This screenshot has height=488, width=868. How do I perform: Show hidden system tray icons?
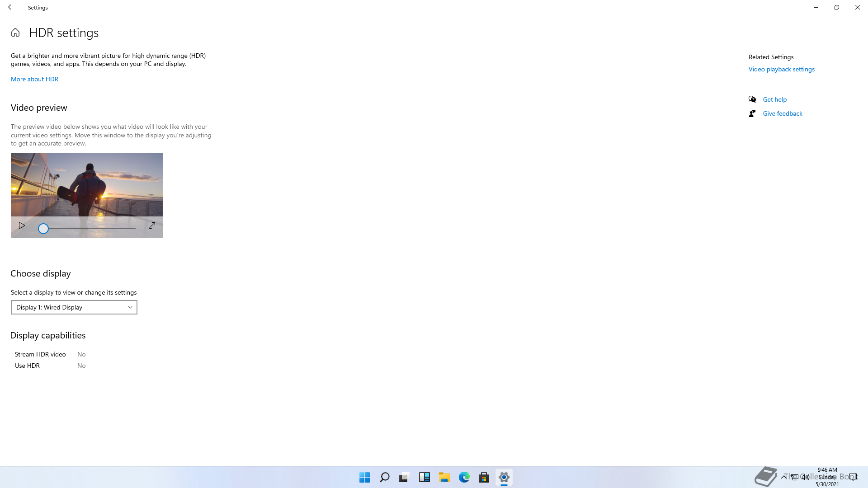pos(783,477)
